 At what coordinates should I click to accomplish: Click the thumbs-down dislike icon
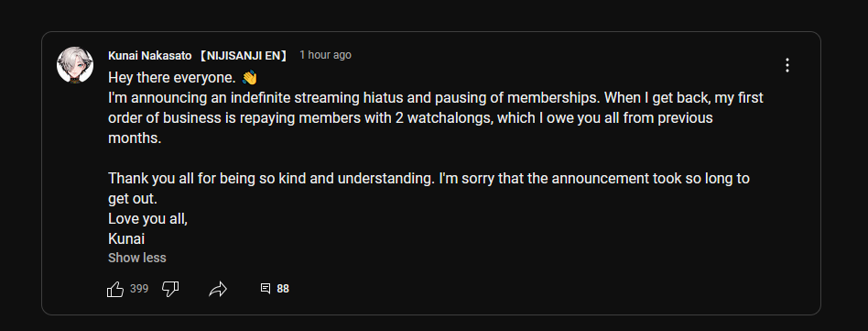170,289
